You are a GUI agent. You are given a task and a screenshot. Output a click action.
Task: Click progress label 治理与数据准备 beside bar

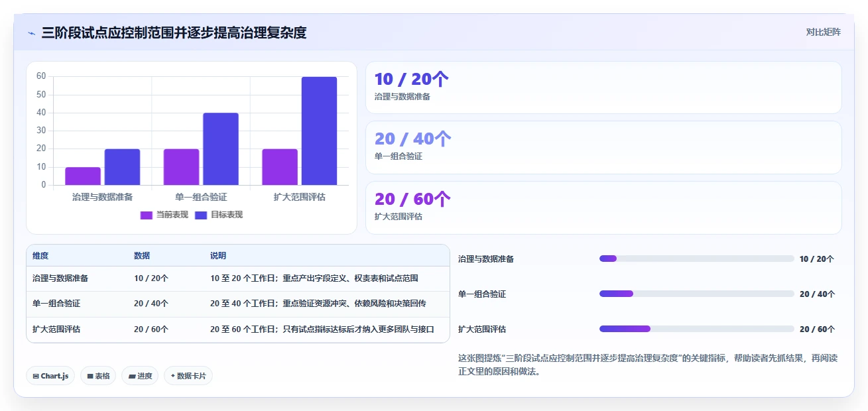click(x=486, y=259)
